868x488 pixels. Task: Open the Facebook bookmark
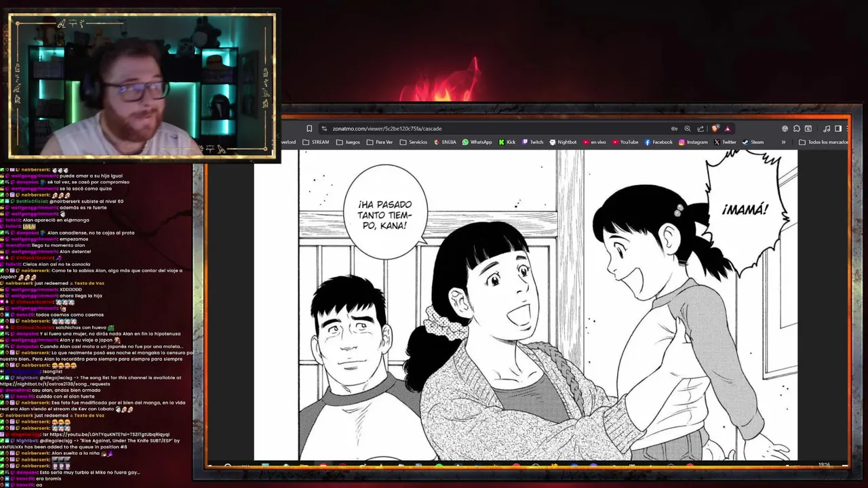click(x=658, y=142)
